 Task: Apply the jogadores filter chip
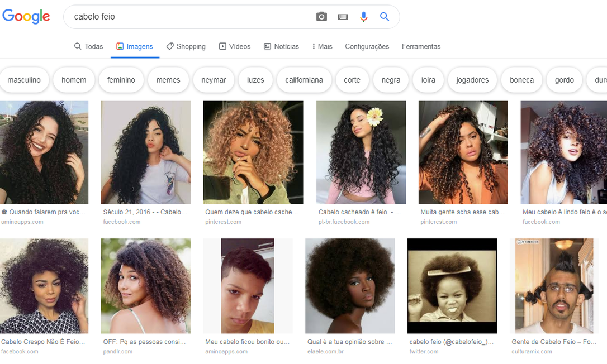[472, 80]
